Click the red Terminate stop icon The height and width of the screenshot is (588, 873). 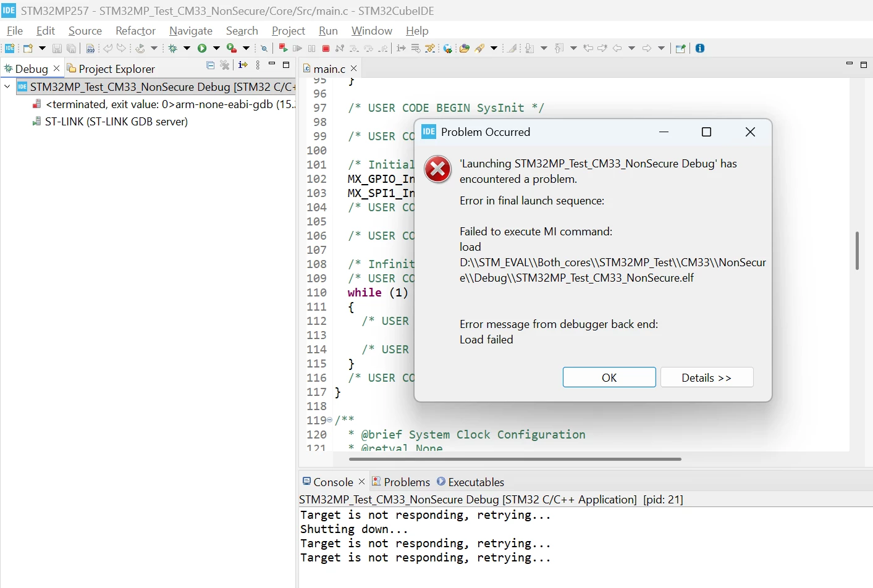pyautogui.click(x=326, y=48)
